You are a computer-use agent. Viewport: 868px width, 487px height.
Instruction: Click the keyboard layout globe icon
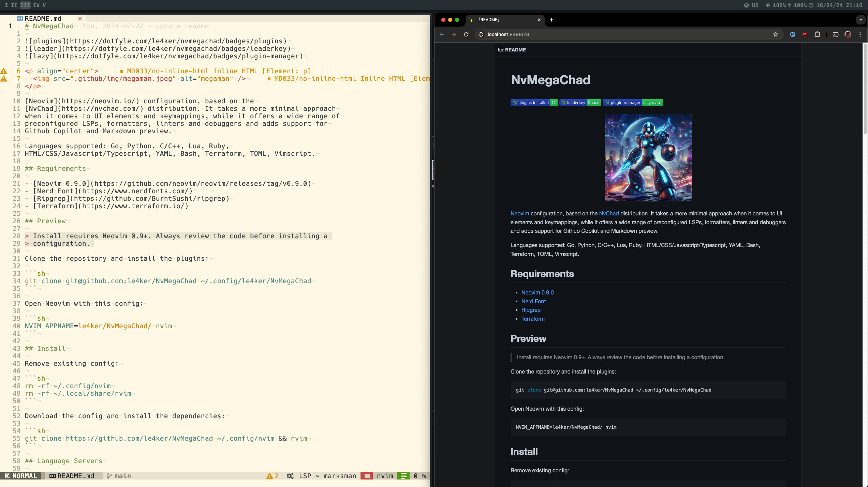tap(747, 5)
